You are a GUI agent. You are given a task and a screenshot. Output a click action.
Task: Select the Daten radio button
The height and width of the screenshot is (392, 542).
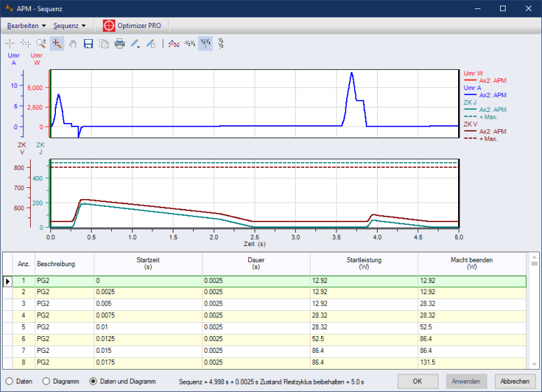point(10,382)
